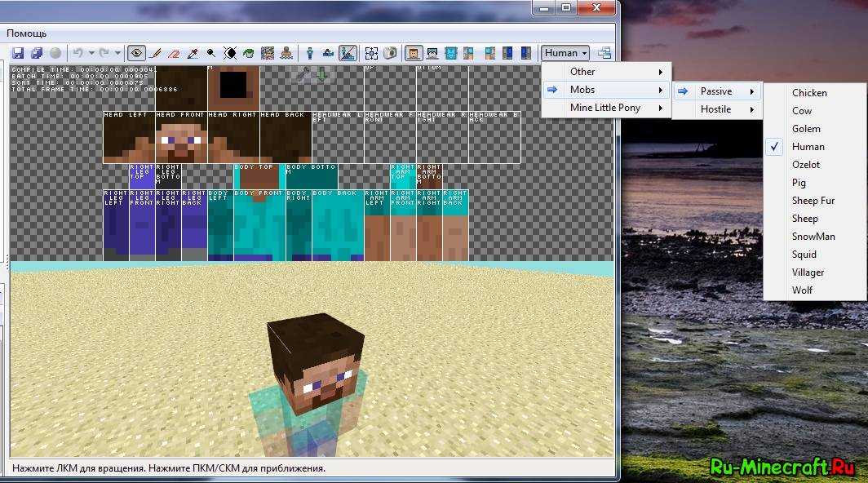Click the grey sphere upload icon
Viewport: 868px width, 483px height.
tap(55, 53)
